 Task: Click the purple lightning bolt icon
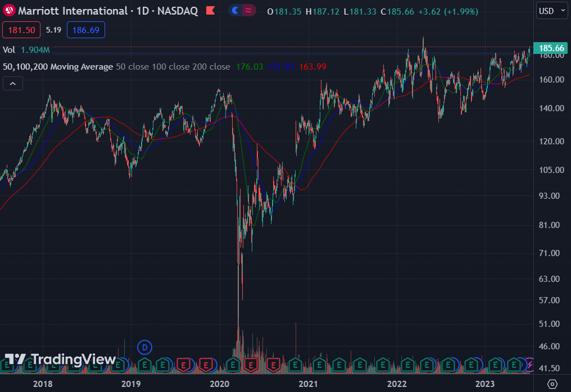(x=530, y=364)
